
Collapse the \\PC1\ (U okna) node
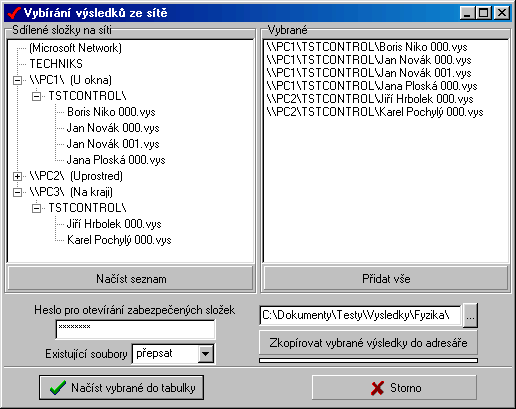click(17, 80)
